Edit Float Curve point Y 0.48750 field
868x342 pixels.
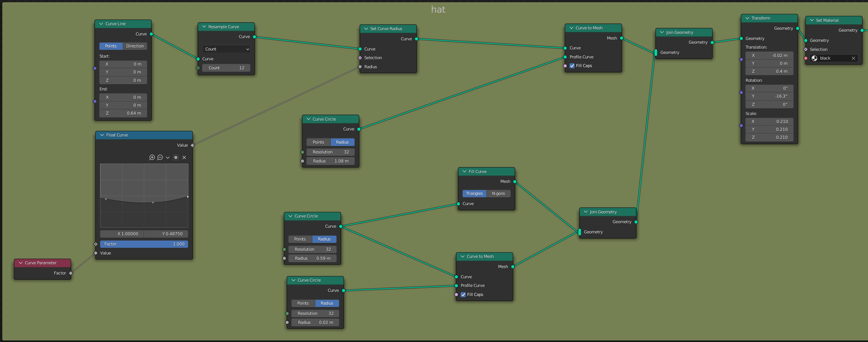[x=166, y=234]
